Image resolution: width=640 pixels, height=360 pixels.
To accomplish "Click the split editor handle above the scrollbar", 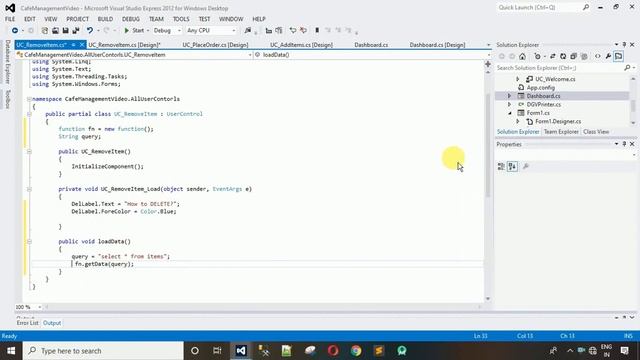I will [x=488, y=64].
